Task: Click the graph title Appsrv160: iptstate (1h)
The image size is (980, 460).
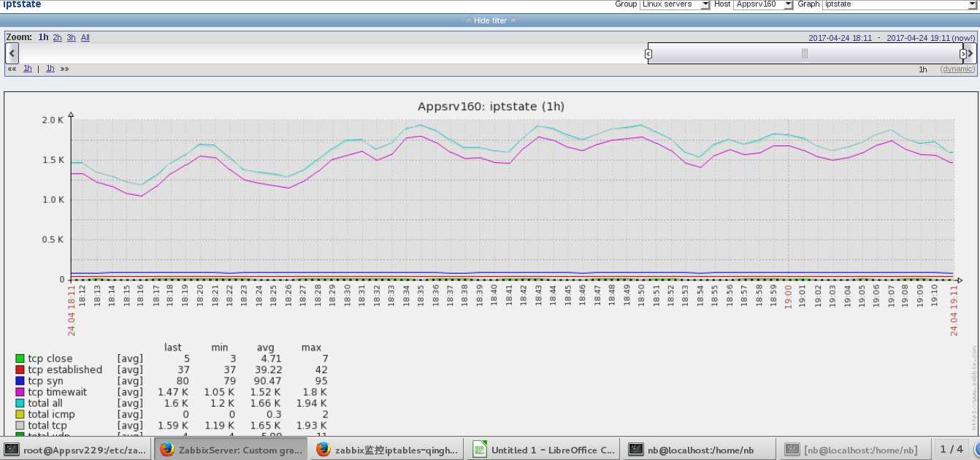Action: [491, 107]
